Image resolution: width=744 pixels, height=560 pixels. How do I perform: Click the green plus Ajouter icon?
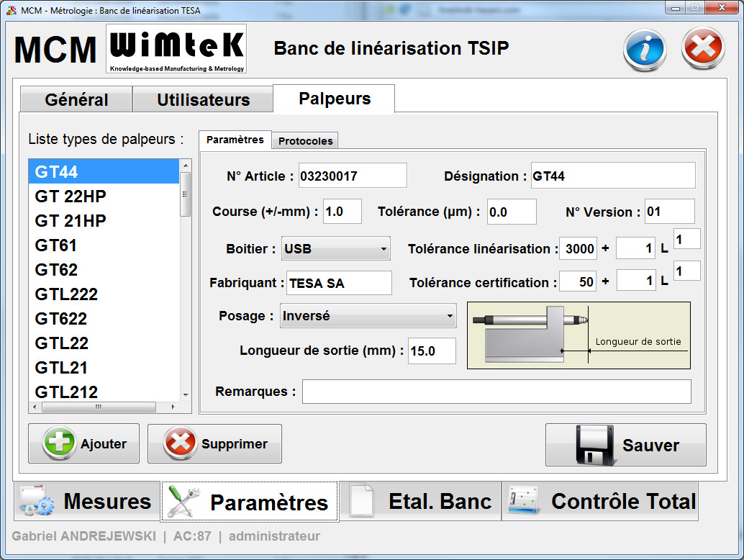[59, 443]
